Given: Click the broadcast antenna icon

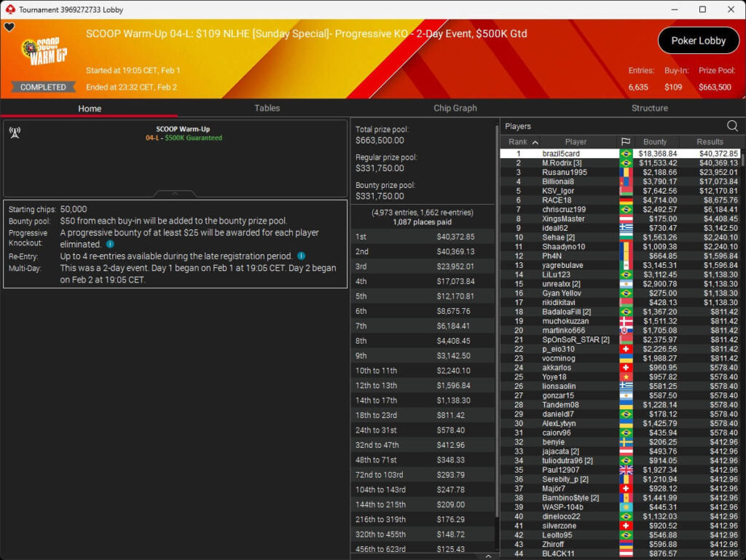Looking at the screenshot, I should 14,133.
